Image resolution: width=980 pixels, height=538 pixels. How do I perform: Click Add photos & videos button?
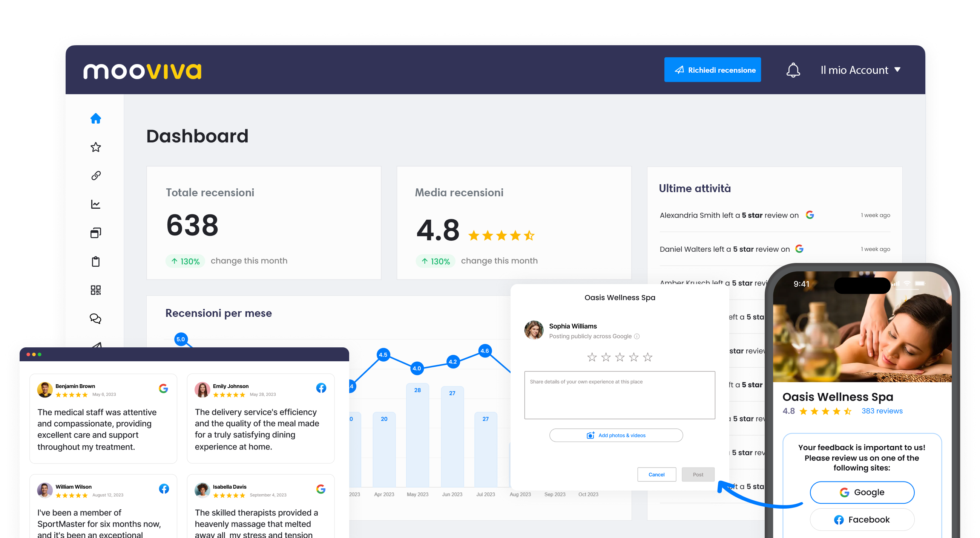tap(615, 436)
